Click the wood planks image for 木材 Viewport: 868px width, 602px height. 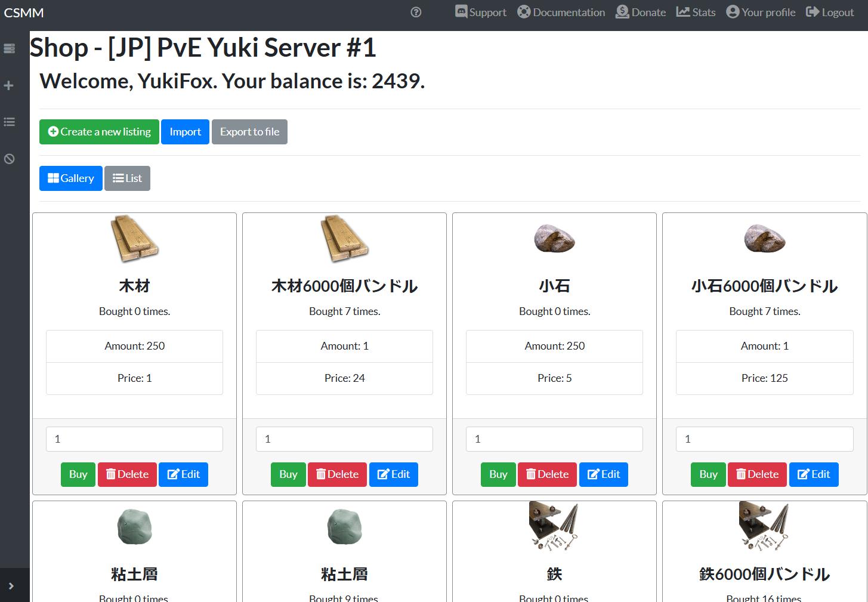click(x=135, y=239)
